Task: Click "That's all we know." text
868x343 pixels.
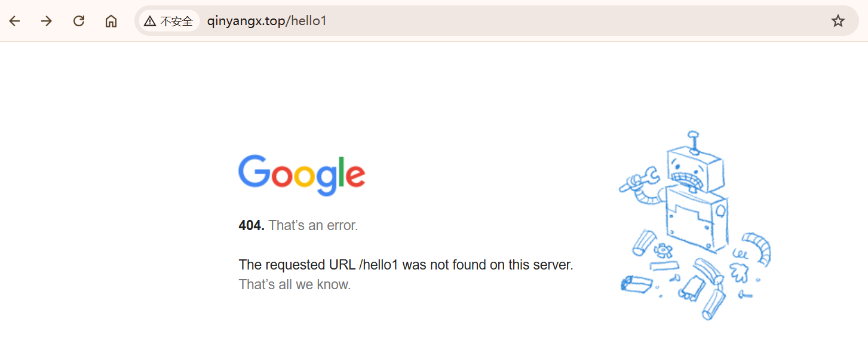Action: [295, 284]
